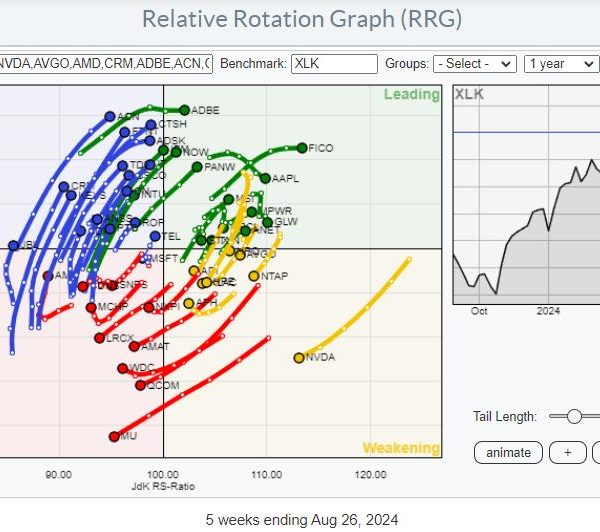Click the Groups label
This screenshot has height=532, width=600.
pos(407,64)
